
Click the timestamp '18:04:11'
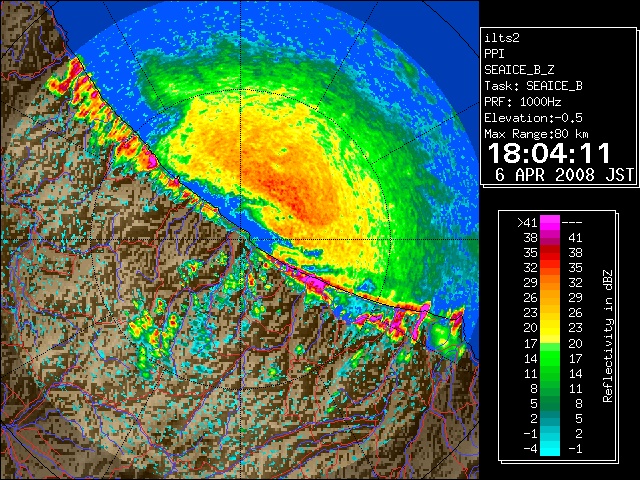[x=549, y=153]
